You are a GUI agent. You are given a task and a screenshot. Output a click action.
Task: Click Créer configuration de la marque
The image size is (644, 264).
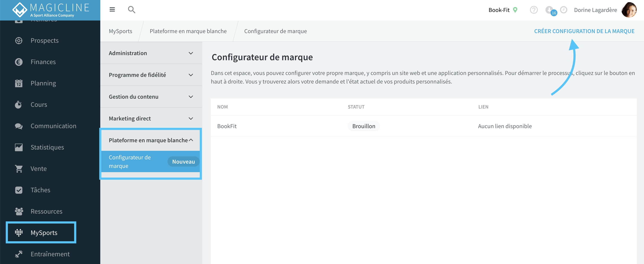tap(584, 31)
